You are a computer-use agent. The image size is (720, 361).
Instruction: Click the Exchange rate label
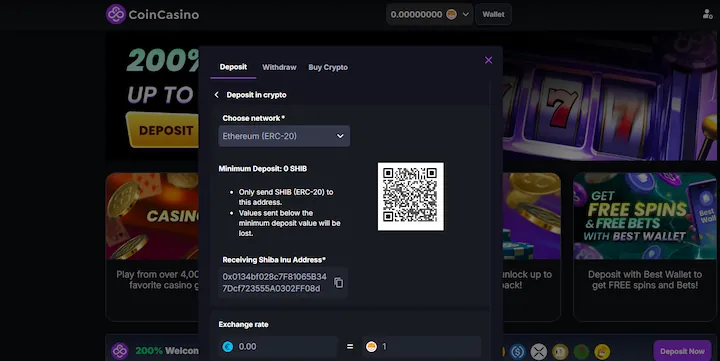click(243, 324)
